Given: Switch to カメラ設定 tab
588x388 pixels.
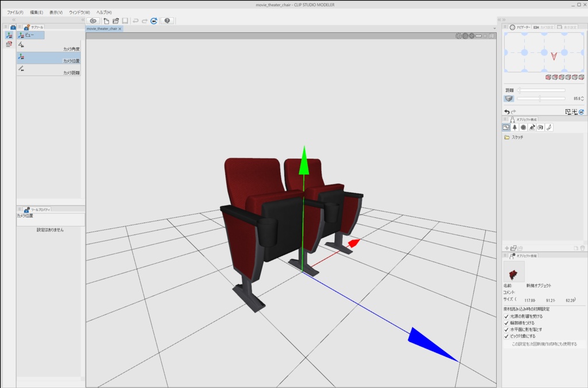Looking at the screenshot, I should 543,28.
